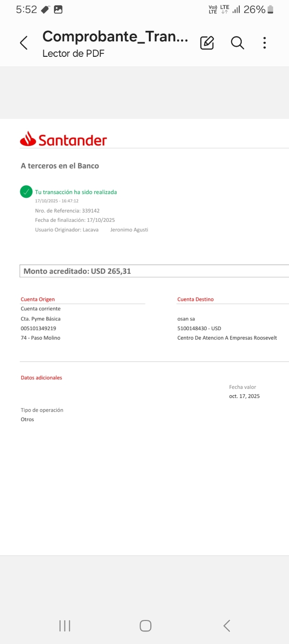Tap the tag notification icon in status bar

[x=45, y=9]
